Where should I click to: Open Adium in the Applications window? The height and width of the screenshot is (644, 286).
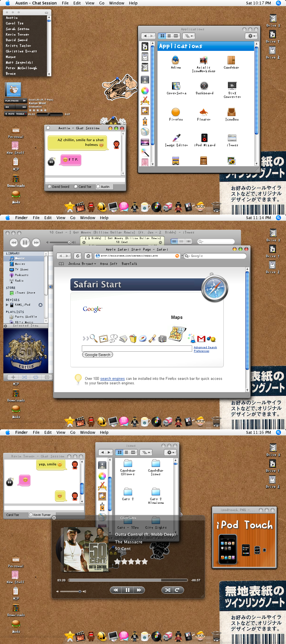[x=175, y=60]
